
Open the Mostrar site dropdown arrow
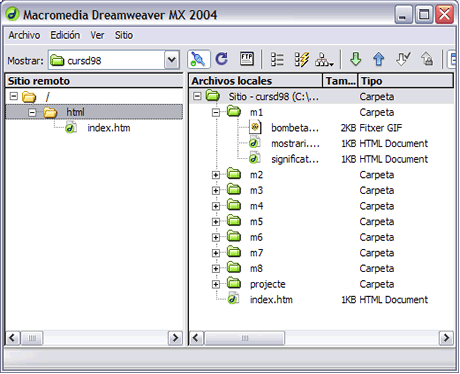[x=172, y=60]
